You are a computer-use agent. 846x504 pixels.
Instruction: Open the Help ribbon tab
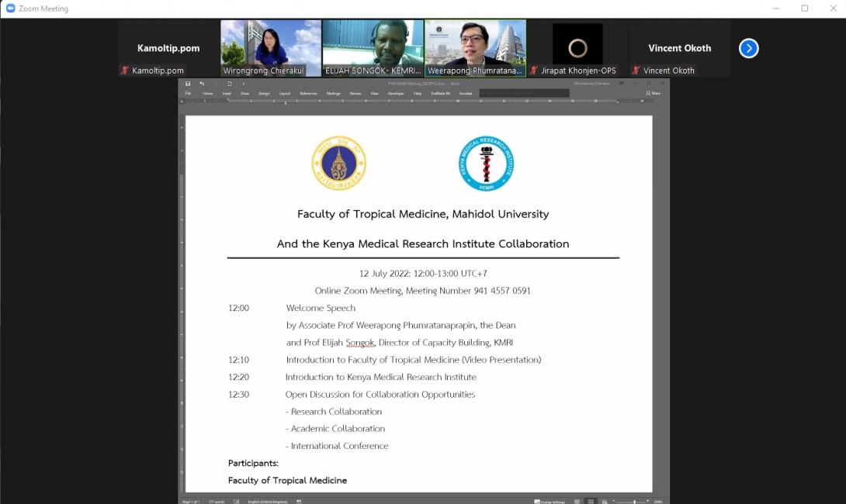tap(418, 93)
